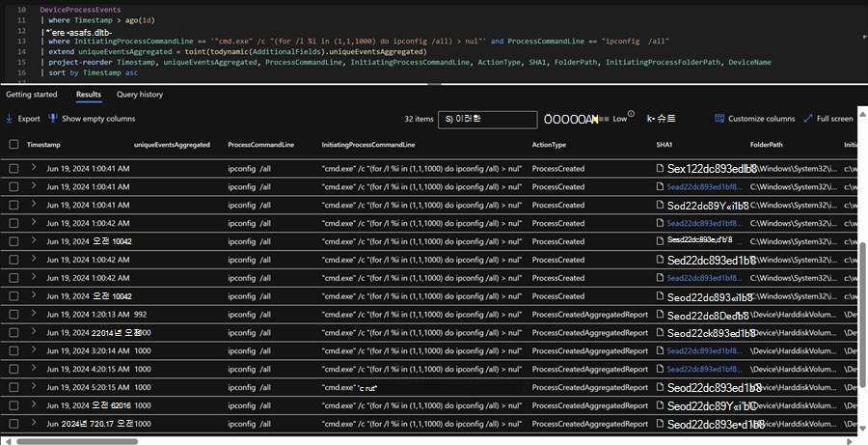
Task: Expand the first Jun 19 1:00:41 AM row
Action: [x=34, y=169]
